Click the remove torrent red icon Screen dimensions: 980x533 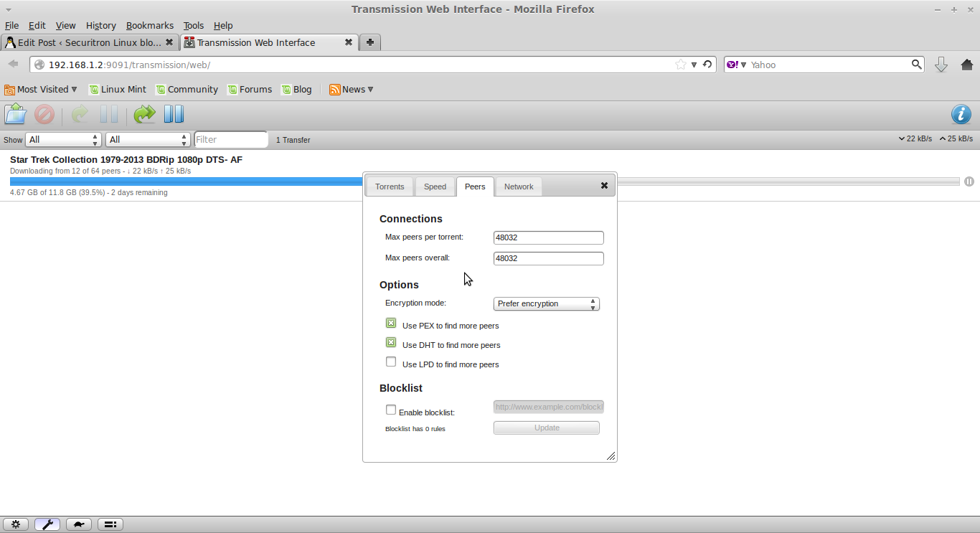(x=44, y=114)
